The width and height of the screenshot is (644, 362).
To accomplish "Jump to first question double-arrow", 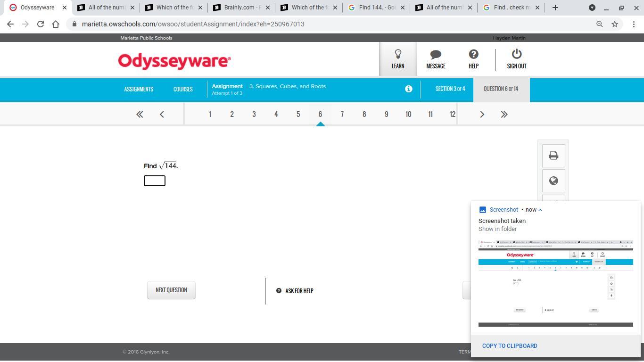I will [140, 114].
